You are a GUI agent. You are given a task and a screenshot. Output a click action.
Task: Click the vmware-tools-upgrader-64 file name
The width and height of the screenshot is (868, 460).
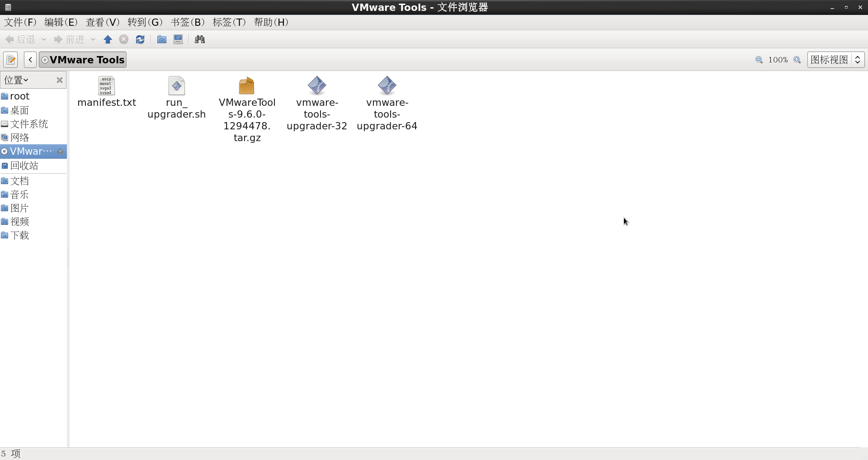387,114
